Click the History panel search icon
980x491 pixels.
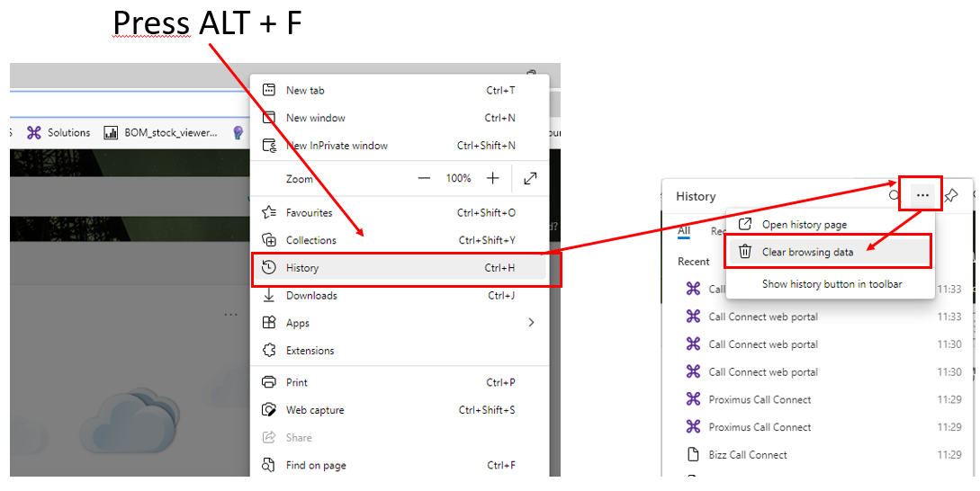(894, 195)
